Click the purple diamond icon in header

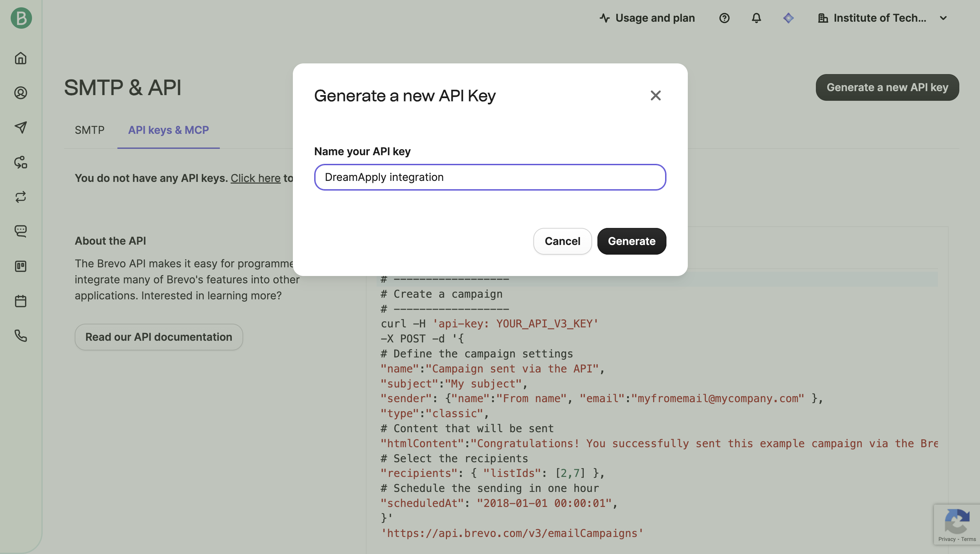point(788,18)
